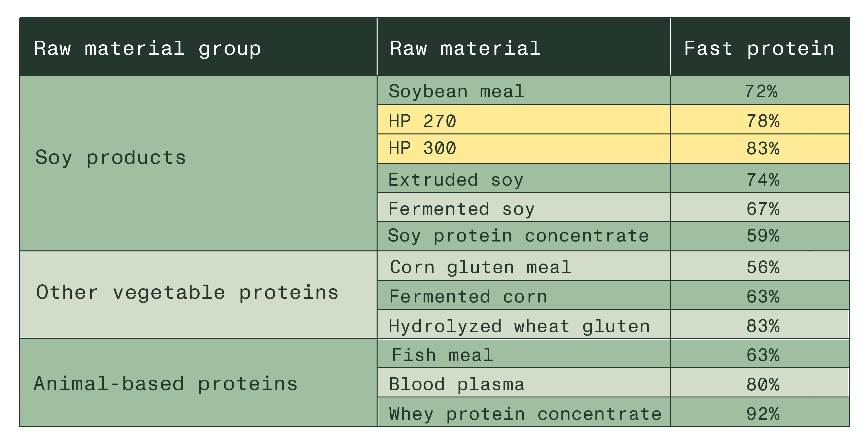Click the highlighted 'HP 270' cell
The height and width of the screenshot is (434, 868).
pyautogui.click(x=422, y=121)
